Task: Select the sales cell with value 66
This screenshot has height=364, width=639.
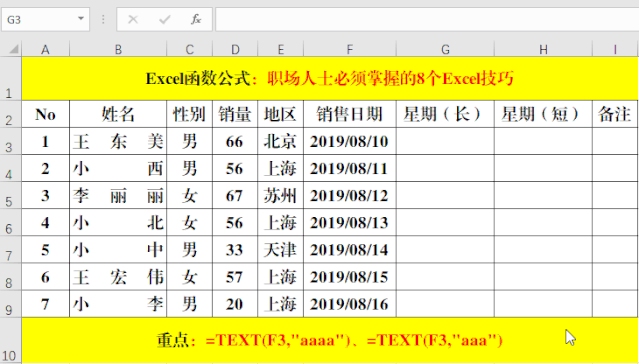Action: point(235,141)
